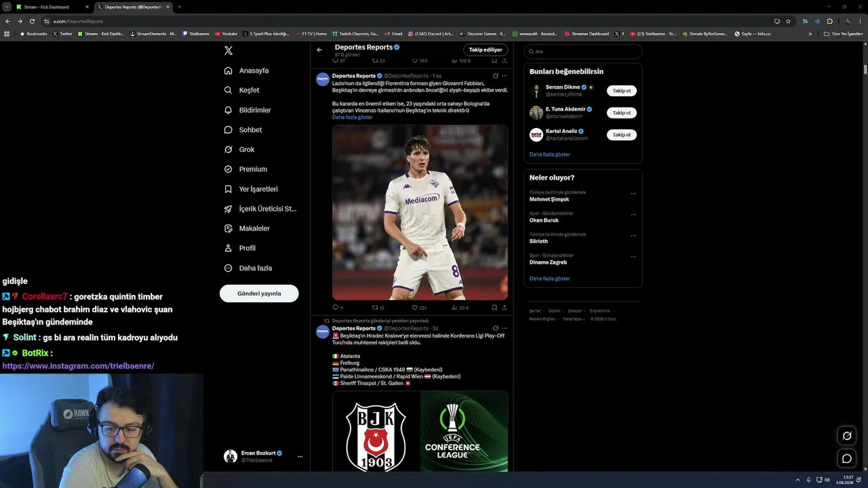868x488 pixels.
Task: Open the browser extensions puzzle icon
Action: 829,21
